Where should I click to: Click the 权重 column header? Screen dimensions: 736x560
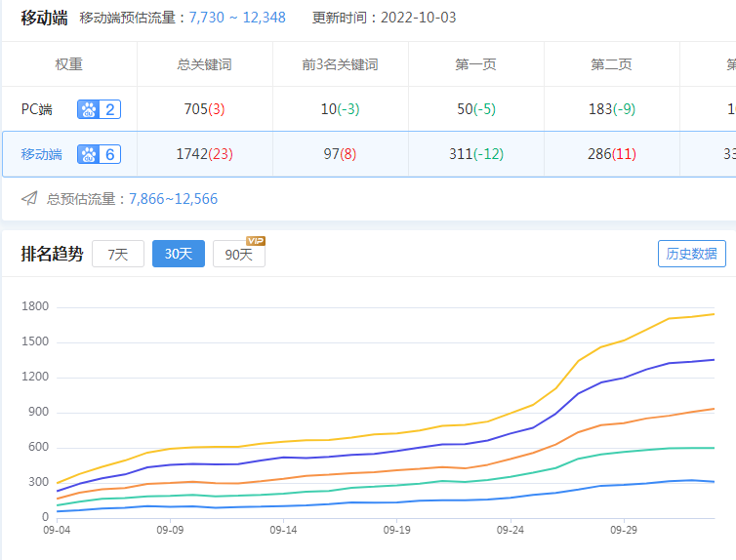(69, 64)
